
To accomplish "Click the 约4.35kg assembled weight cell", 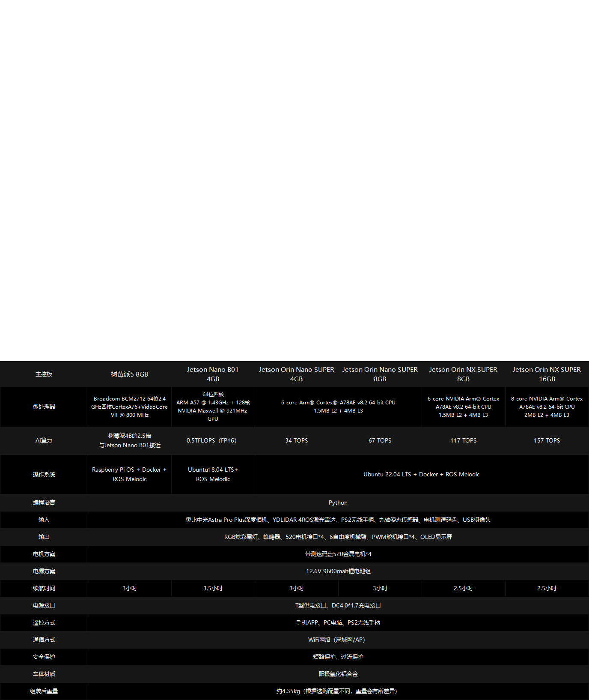I will pos(338,691).
